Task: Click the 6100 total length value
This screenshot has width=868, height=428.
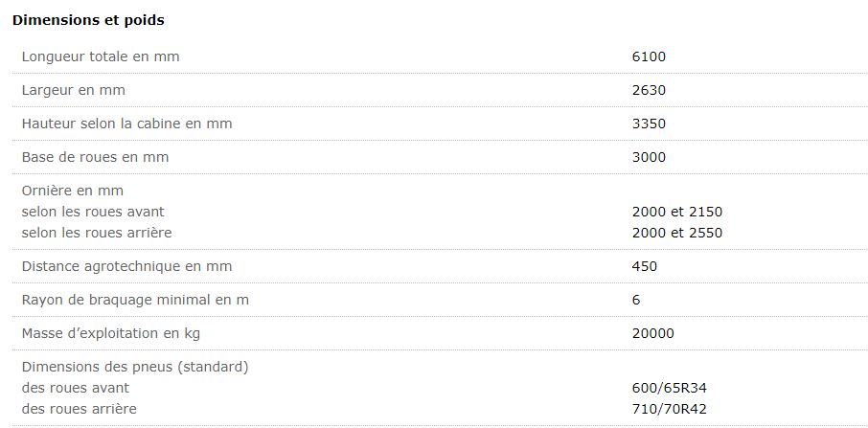Action: pyautogui.click(x=649, y=56)
